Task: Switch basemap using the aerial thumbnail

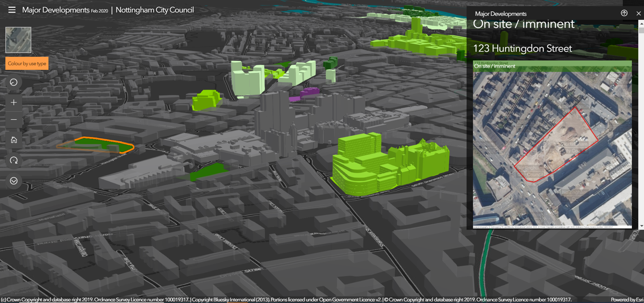Action: (18, 40)
